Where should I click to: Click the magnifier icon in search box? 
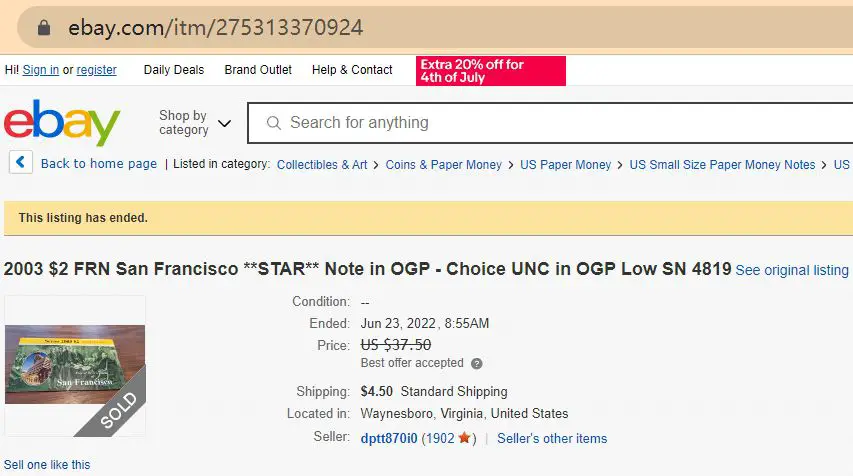pos(274,123)
